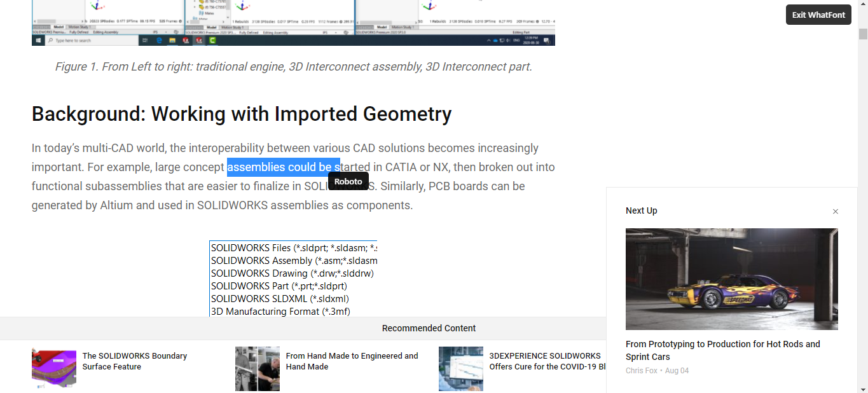
Task: Click the Background: Working with Imported Geometry heading
Action: [242, 114]
